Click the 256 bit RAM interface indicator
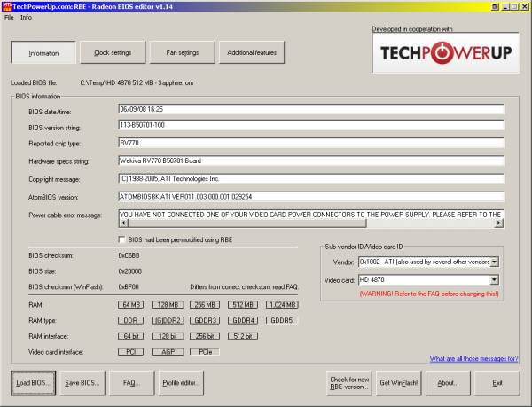 pyautogui.click(x=205, y=336)
